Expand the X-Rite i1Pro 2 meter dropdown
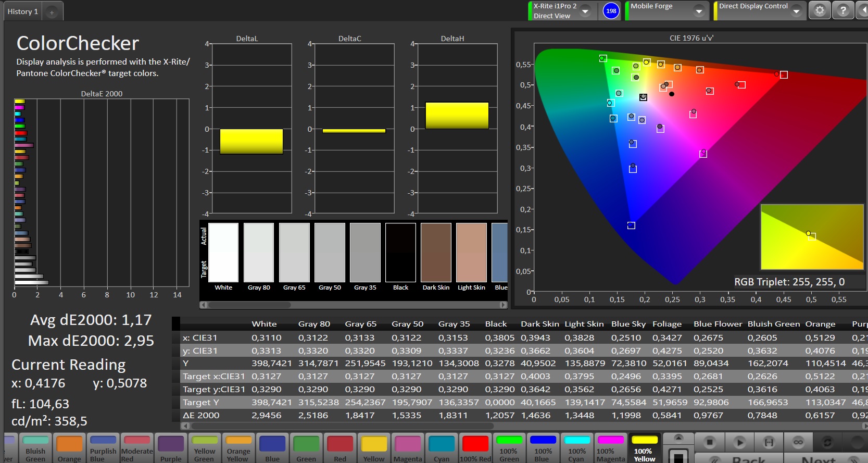The image size is (868, 463). [586, 11]
